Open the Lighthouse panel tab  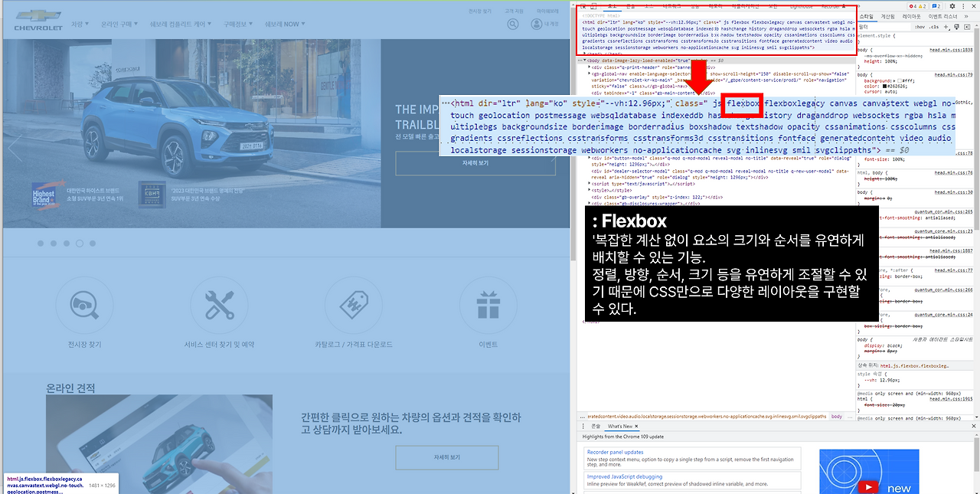point(801,6)
